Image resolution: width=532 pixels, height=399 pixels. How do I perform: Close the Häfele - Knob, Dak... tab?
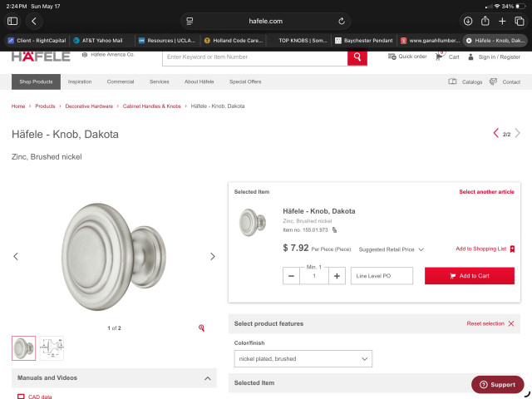469,41
